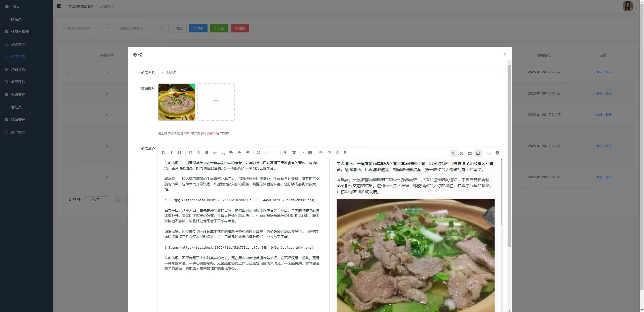The width and height of the screenshot is (644, 312).
Task: Check the select-all checkbox in table header
Action: coord(67,55)
